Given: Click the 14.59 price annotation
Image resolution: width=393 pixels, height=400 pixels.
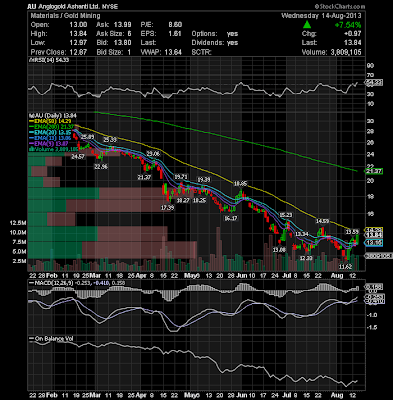Looking at the screenshot, I should (x=322, y=221).
